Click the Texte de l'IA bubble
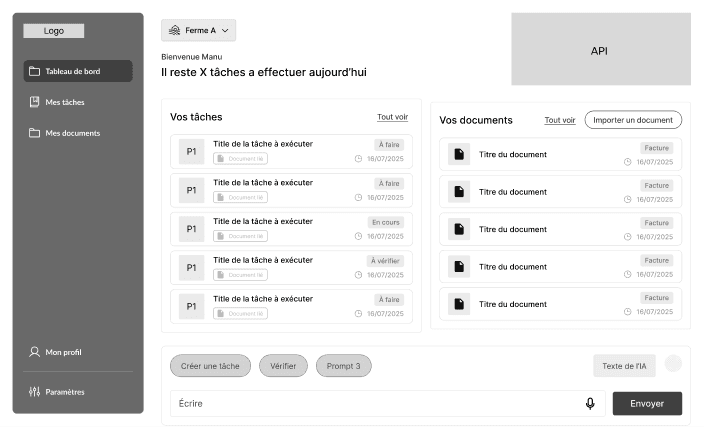The image size is (704, 427). (624, 366)
